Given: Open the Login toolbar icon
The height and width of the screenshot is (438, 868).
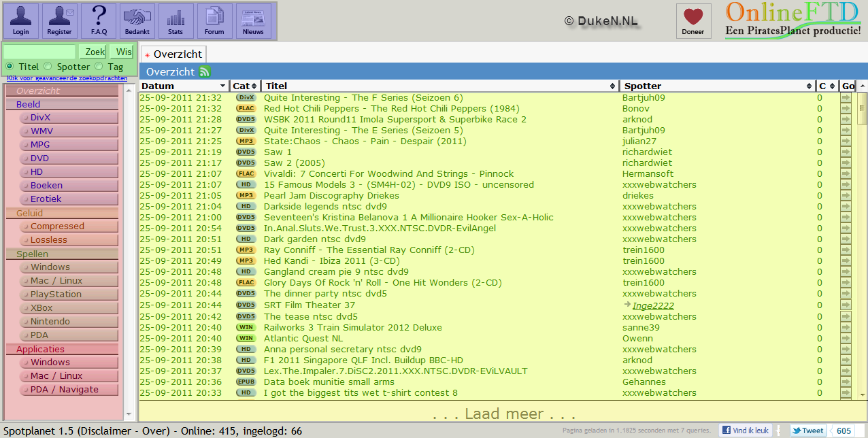Looking at the screenshot, I should [21, 21].
